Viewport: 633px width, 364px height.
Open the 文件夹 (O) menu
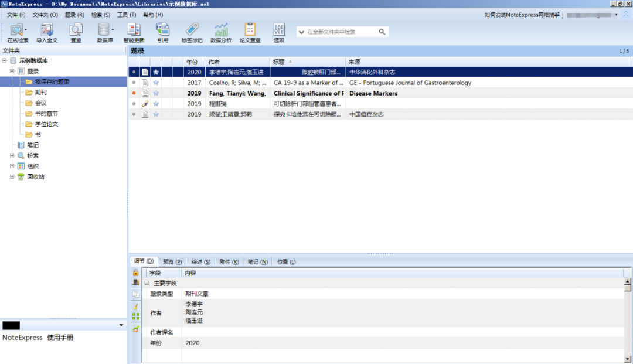click(45, 15)
